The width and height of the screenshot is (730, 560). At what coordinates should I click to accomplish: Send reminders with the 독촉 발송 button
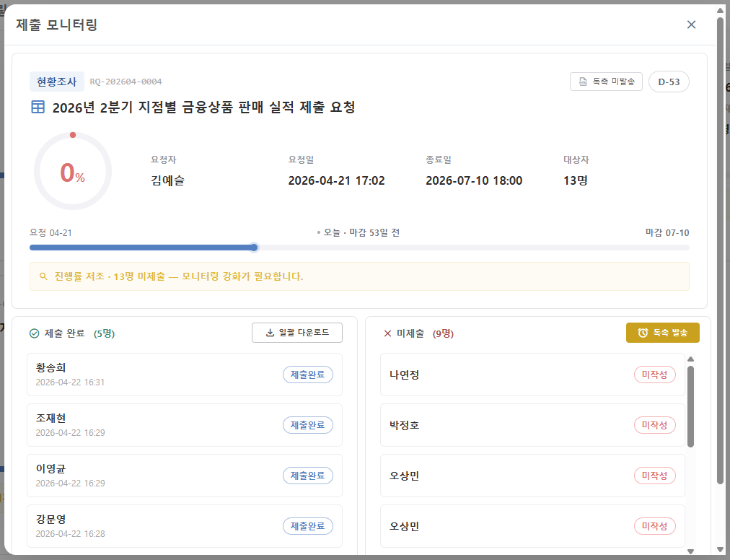coord(662,333)
